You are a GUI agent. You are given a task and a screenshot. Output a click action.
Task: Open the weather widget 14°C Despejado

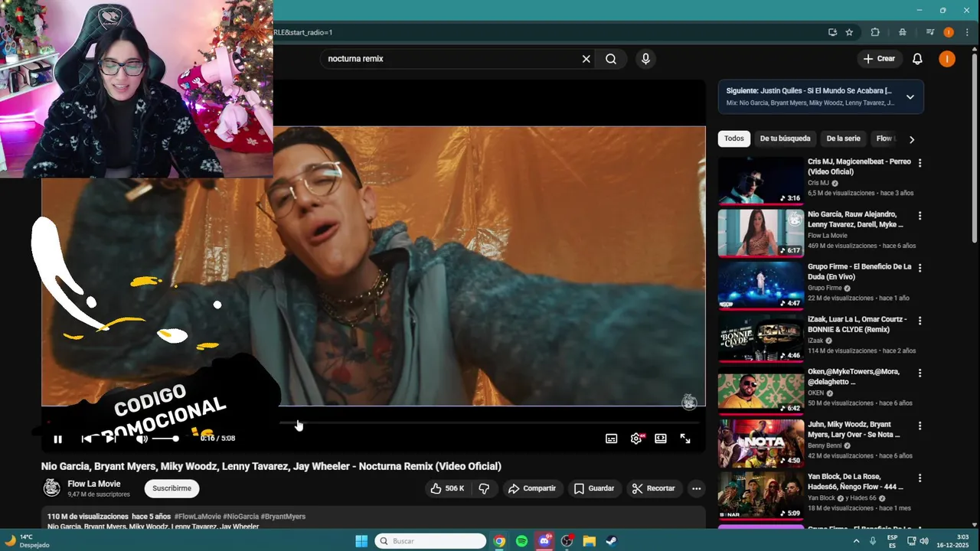(28, 541)
